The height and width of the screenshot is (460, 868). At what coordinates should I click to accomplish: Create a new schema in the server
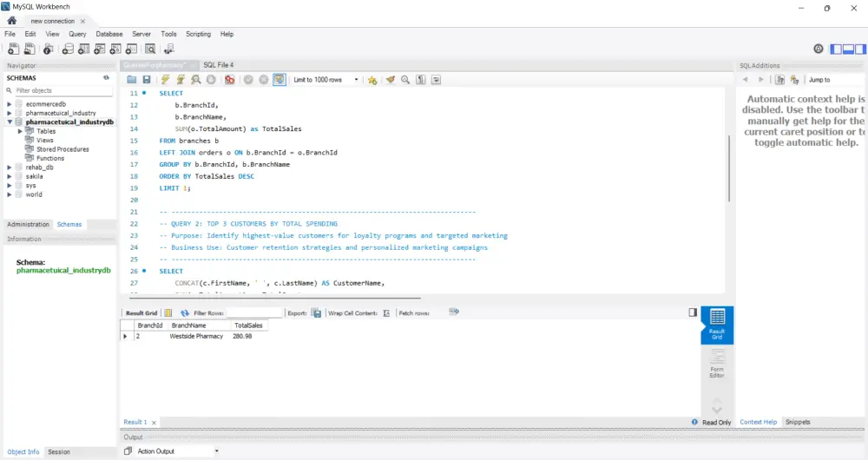point(68,49)
